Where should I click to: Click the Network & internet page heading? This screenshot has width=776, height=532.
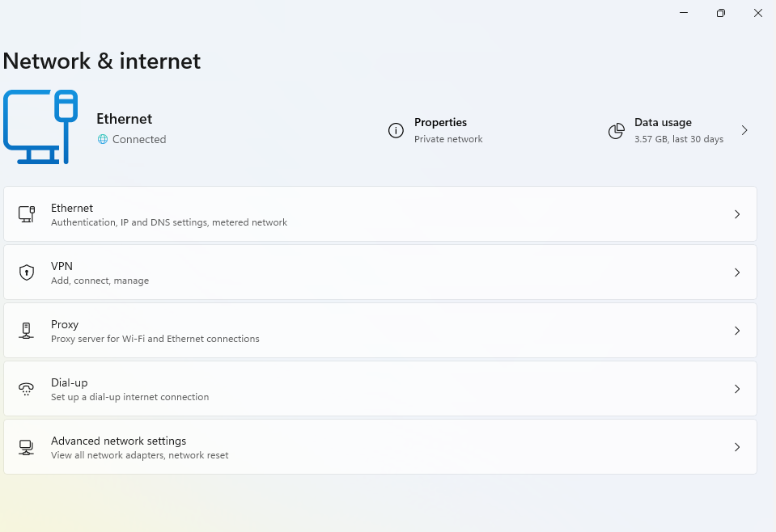(x=102, y=61)
